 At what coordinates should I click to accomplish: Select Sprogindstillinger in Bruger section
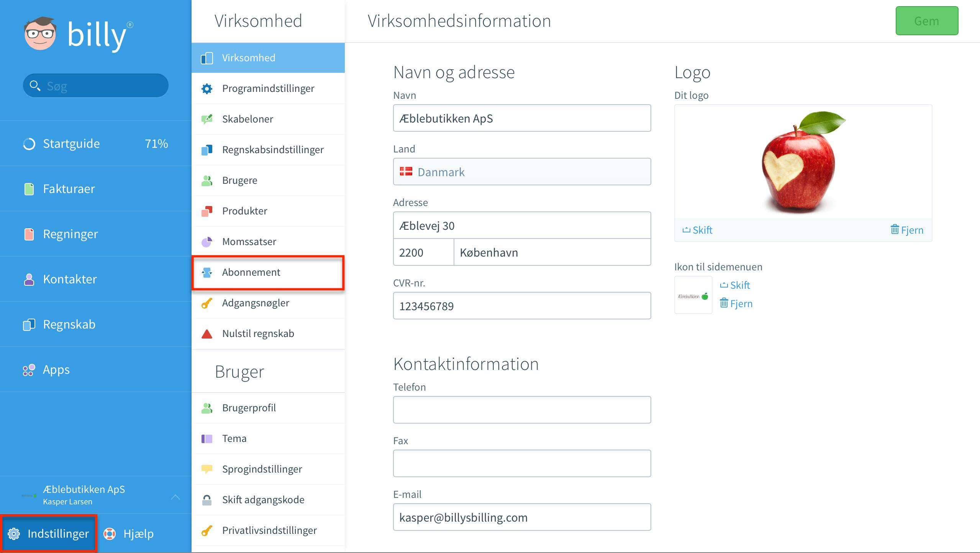pyautogui.click(x=268, y=469)
